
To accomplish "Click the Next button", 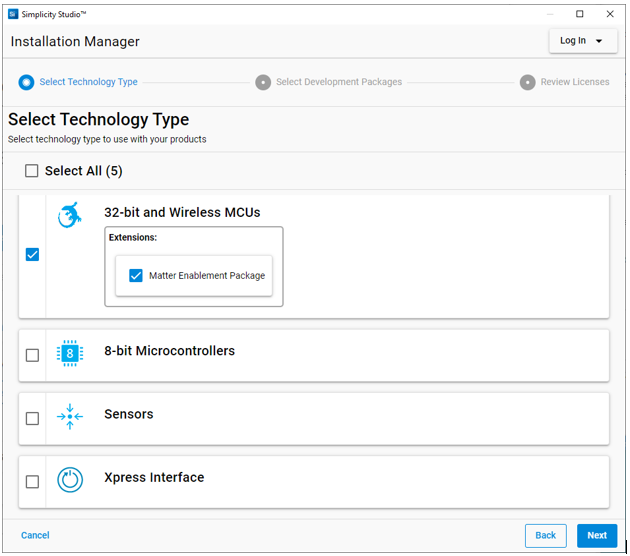I will [597, 536].
